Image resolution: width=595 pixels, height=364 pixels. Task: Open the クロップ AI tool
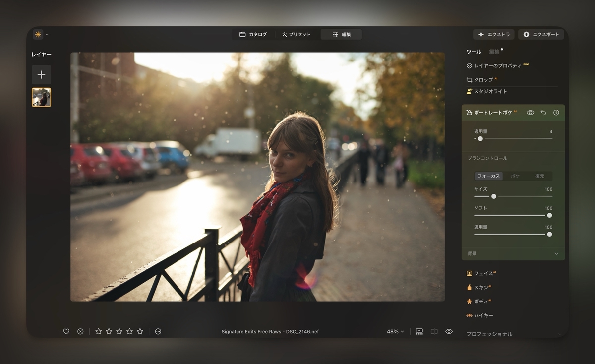483,79
